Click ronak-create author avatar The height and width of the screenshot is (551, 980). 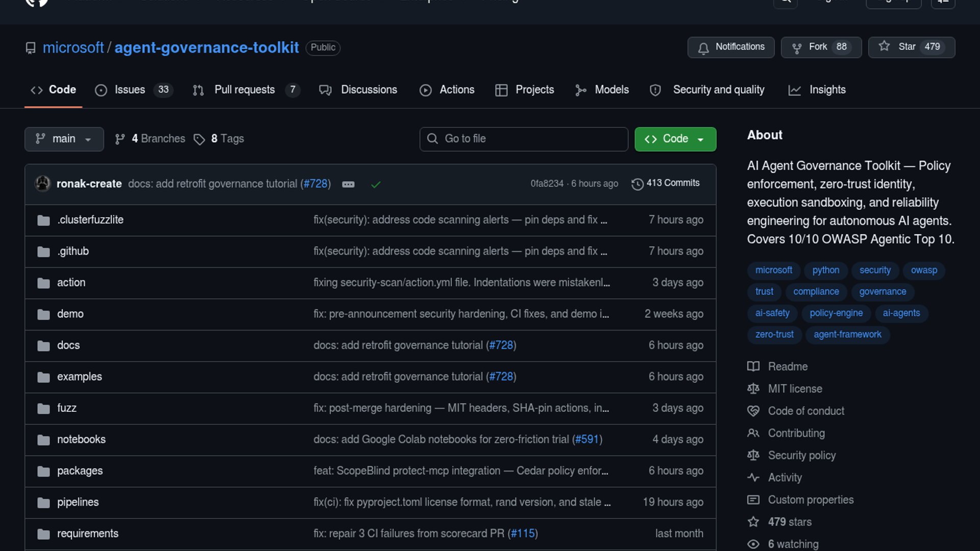43,184
